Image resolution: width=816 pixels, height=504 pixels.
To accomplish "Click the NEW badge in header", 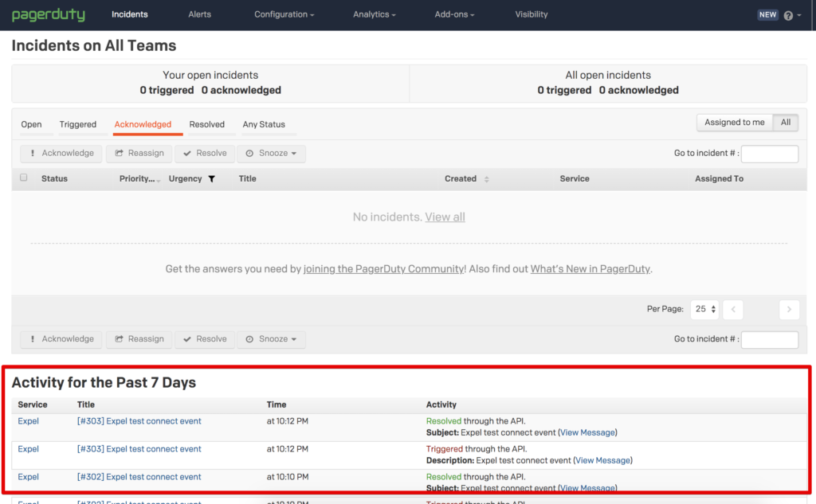I will pos(767,14).
